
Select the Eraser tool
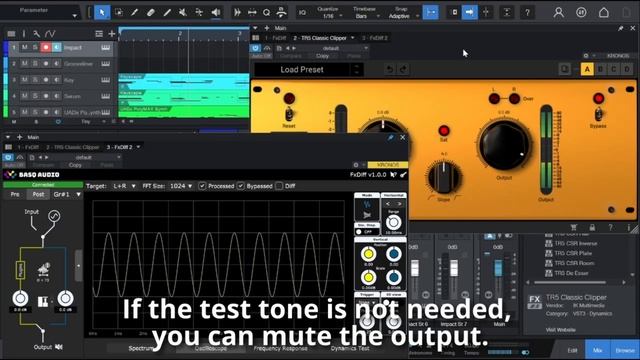click(x=151, y=13)
